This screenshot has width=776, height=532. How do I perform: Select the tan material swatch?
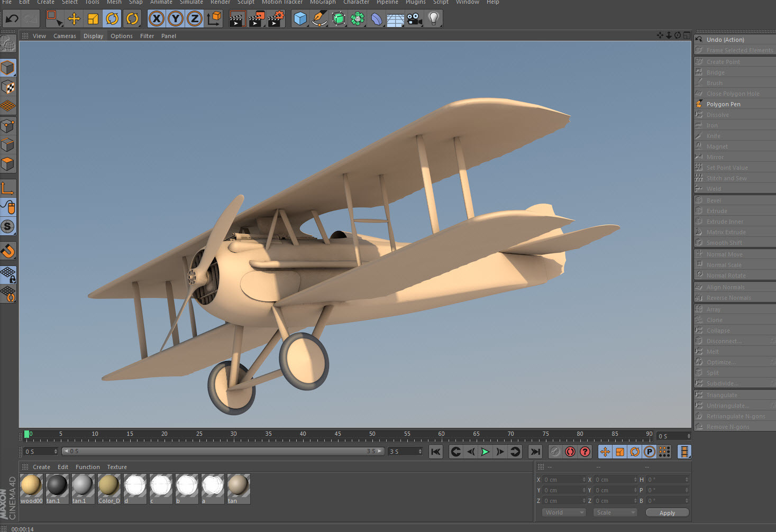coord(239,489)
